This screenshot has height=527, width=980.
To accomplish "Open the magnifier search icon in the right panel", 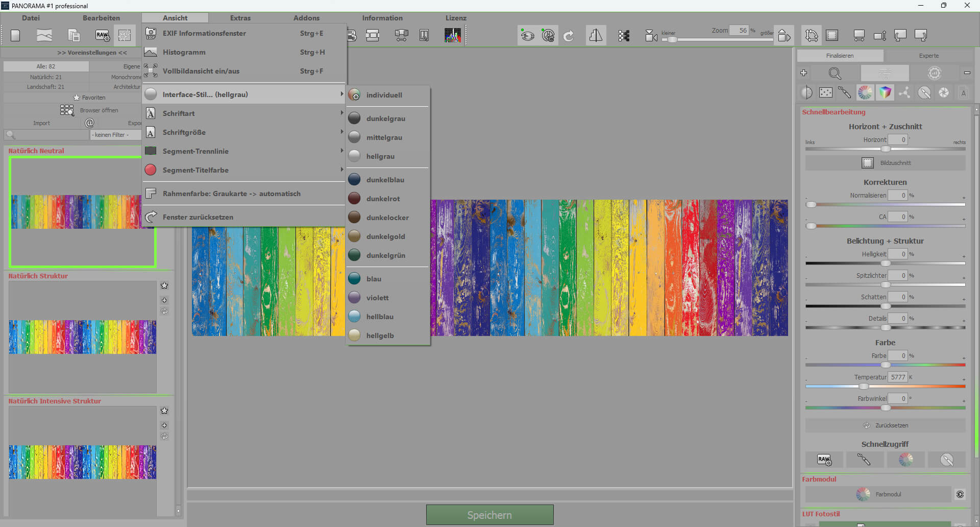I will pyautogui.click(x=836, y=73).
